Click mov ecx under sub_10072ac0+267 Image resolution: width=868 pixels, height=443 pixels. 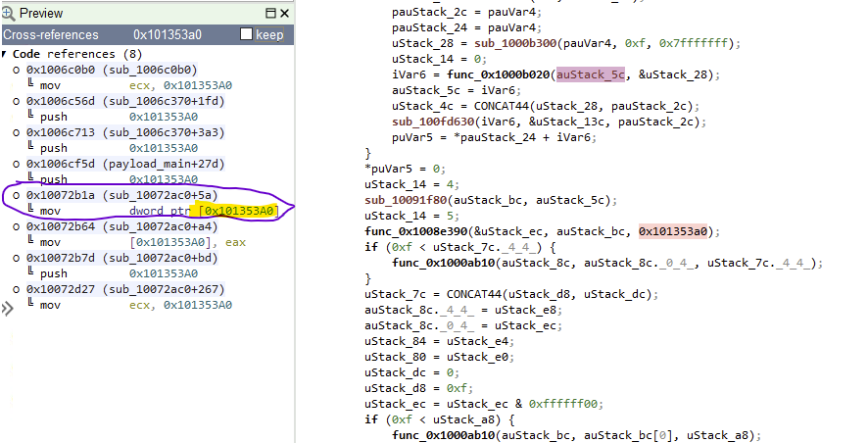(135, 305)
